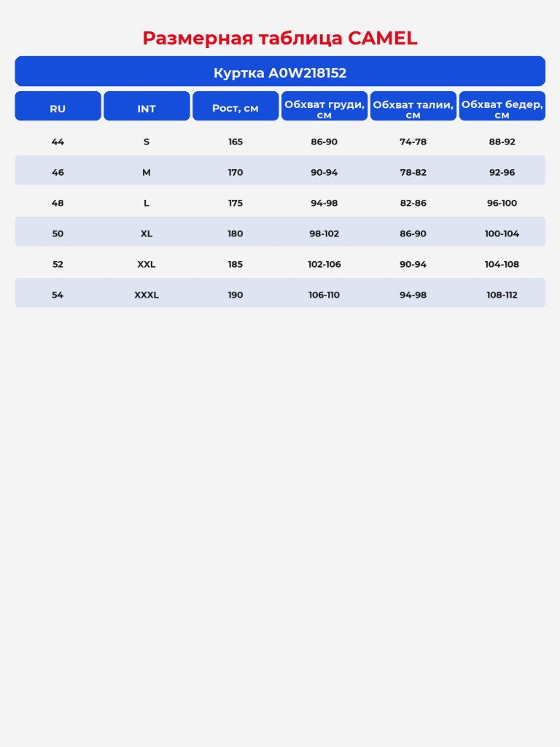
Task: Select hip value 108-112
Action: [x=502, y=295]
